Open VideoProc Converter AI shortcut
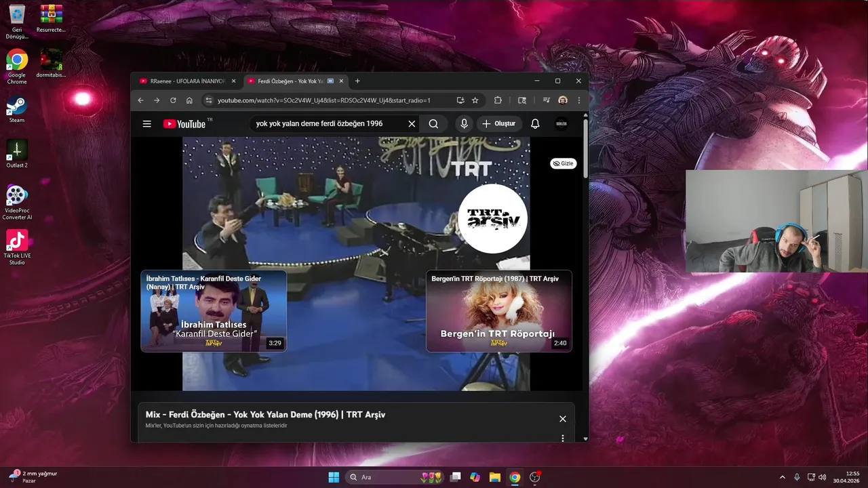The width and height of the screenshot is (868, 488). click(17, 203)
